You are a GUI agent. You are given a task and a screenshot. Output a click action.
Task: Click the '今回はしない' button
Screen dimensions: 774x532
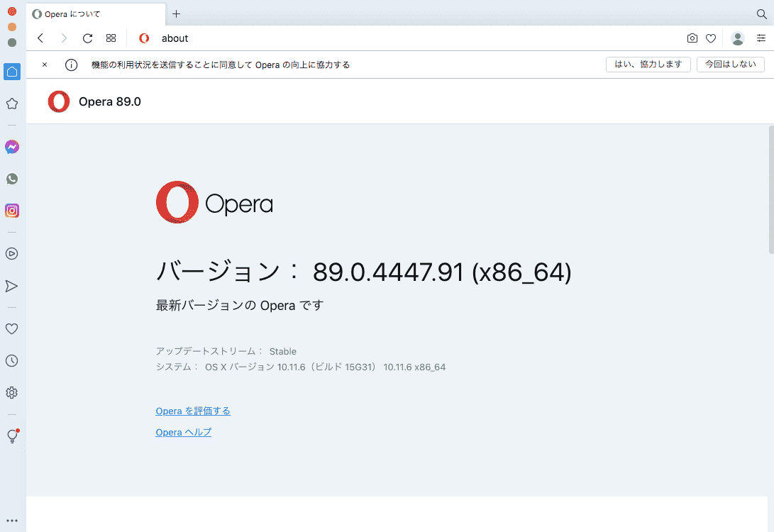[x=731, y=65]
